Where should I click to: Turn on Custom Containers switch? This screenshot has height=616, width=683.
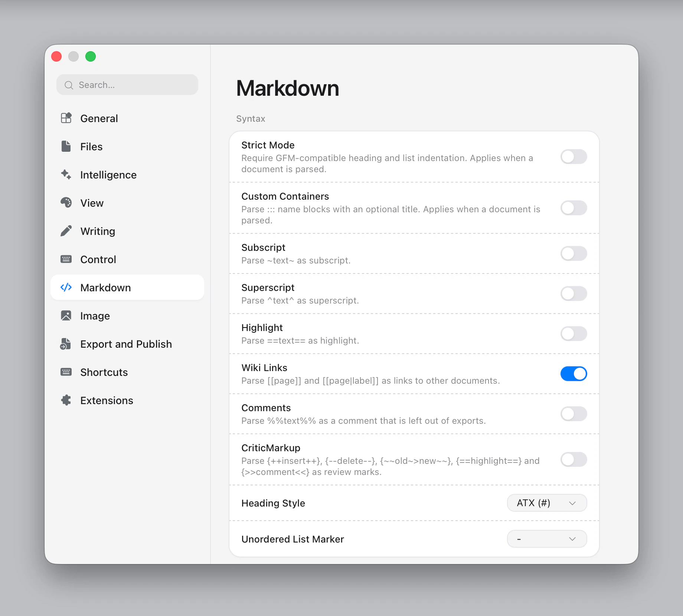pyautogui.click(x=573, y=208)
